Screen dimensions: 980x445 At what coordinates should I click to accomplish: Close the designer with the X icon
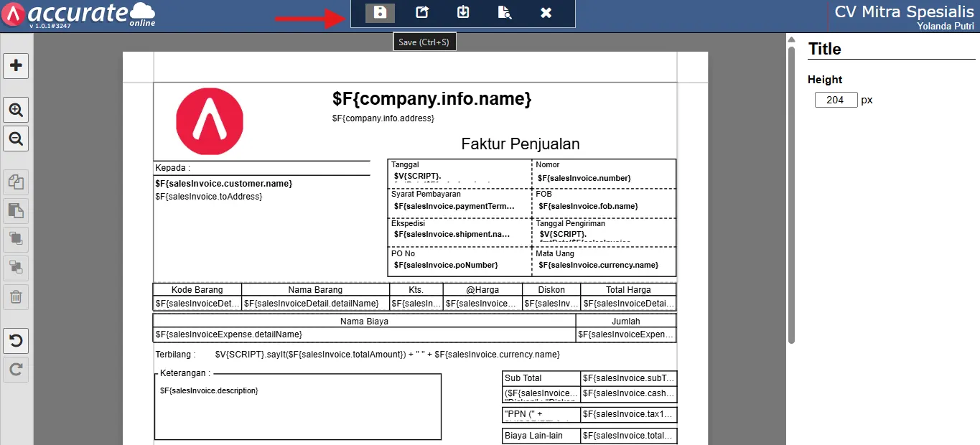546,13
